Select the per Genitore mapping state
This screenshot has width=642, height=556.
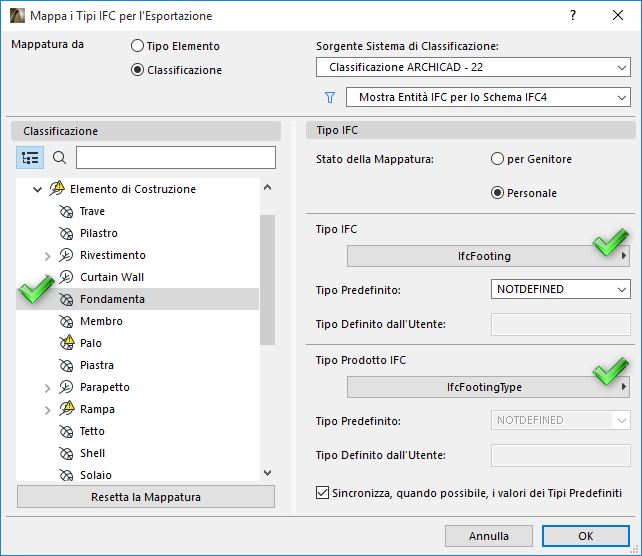[x=497, y=159]
